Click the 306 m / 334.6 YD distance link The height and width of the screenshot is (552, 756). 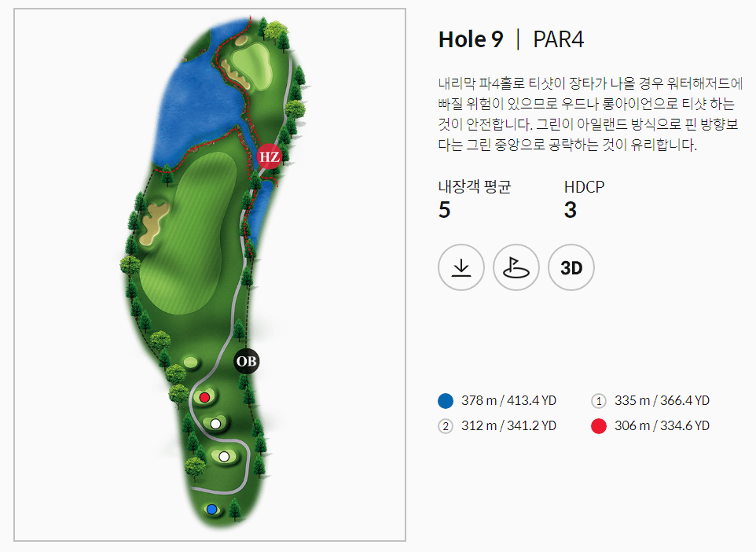pos(660,428)
